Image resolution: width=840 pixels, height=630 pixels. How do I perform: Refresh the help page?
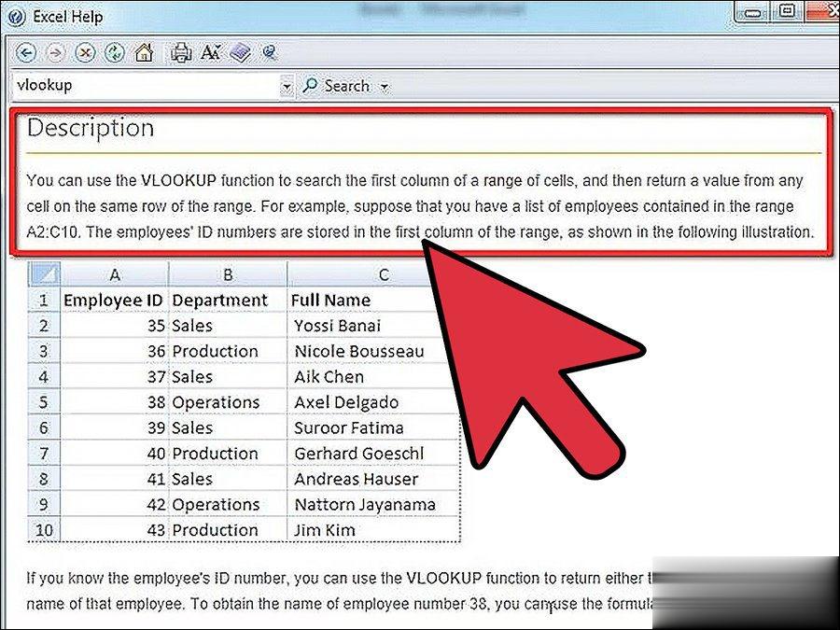pos(114,52)
